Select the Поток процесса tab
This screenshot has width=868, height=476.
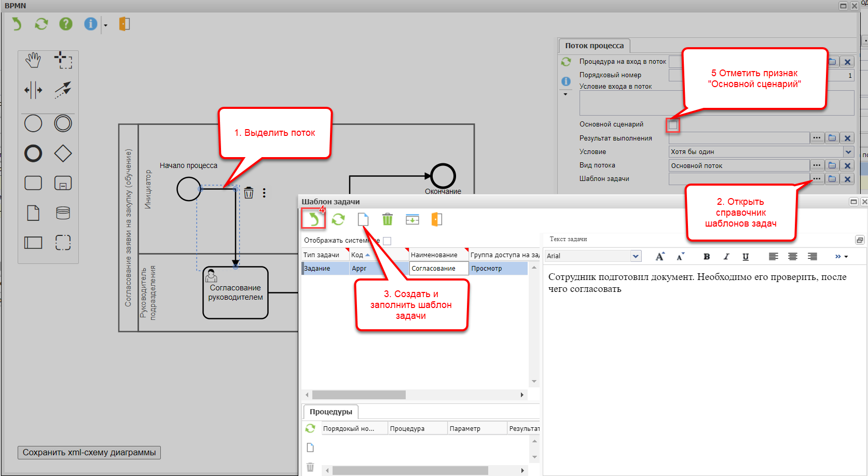coord(594,46)
